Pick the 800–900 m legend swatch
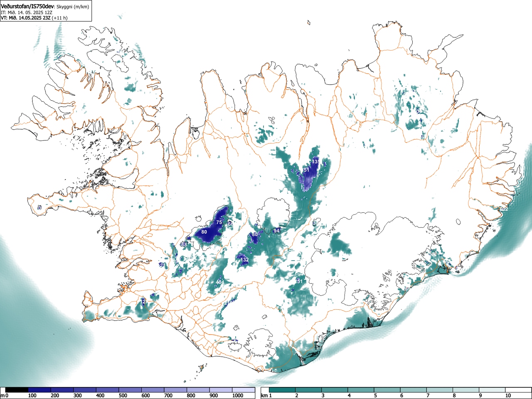532x399 pixels. click(198, 390)
